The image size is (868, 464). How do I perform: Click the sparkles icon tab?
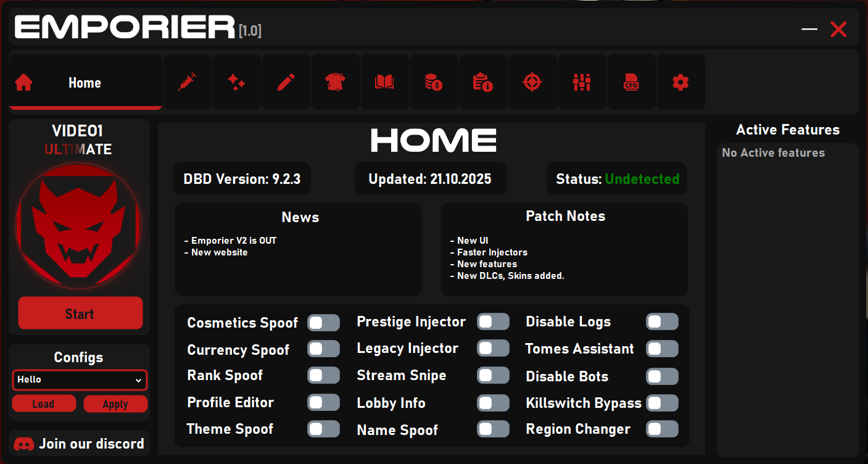(236, 82)
